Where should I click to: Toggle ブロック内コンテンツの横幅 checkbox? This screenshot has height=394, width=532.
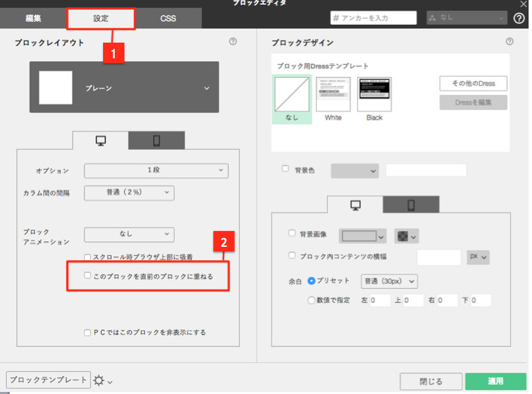292,255
